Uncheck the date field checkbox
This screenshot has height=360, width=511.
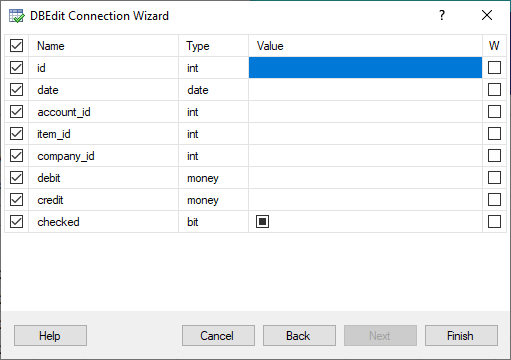[x=16, y=90]
